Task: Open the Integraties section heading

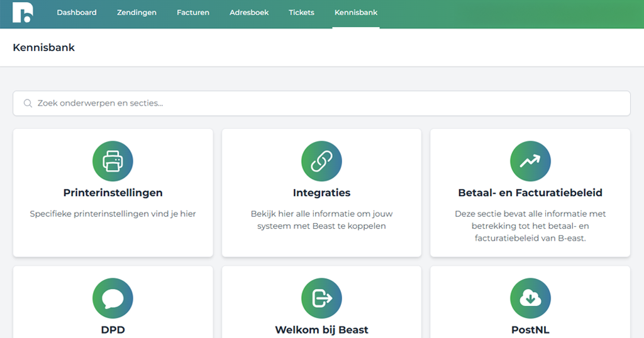Action: (x=321, y=193)
